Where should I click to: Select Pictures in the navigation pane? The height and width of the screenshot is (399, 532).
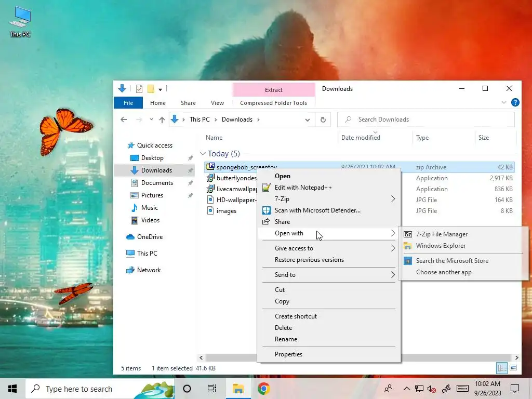(152, 195)
